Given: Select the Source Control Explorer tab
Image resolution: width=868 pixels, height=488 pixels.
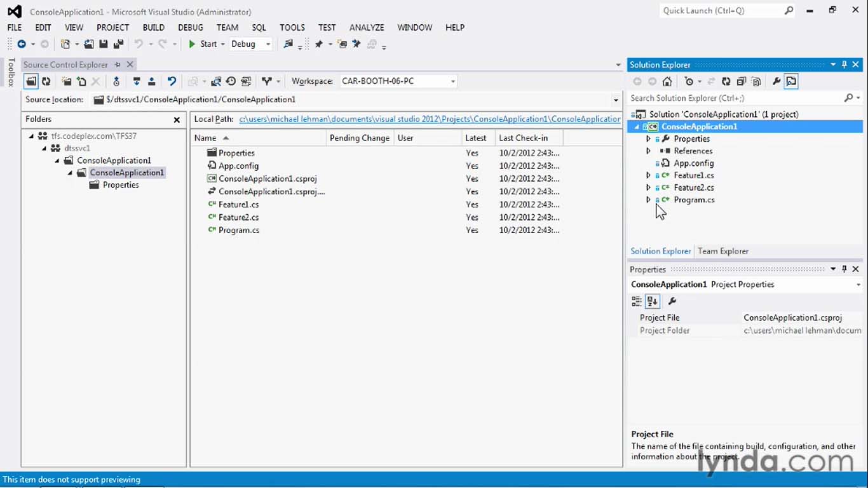Looking at the screenshot, I should [x=66, y=64].
